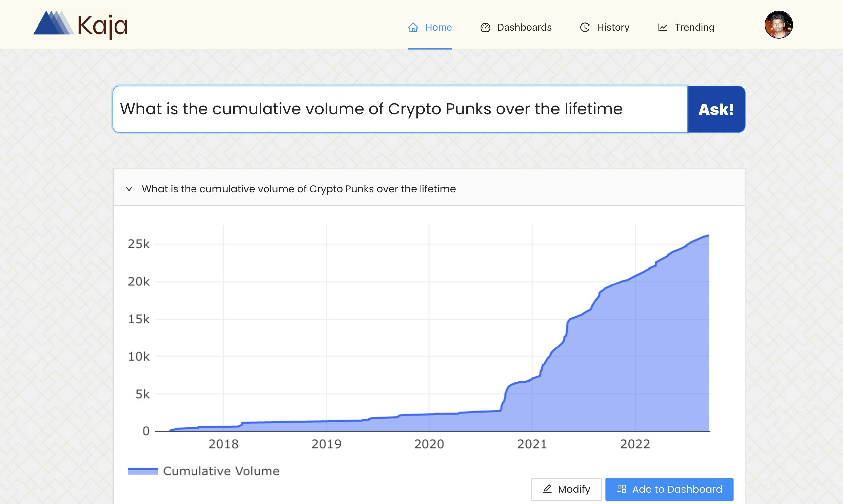Image resolution: width=843 pixels, height=504 pixels.
Task: Switch to the History tab
Action: click(x=604, y=27)
